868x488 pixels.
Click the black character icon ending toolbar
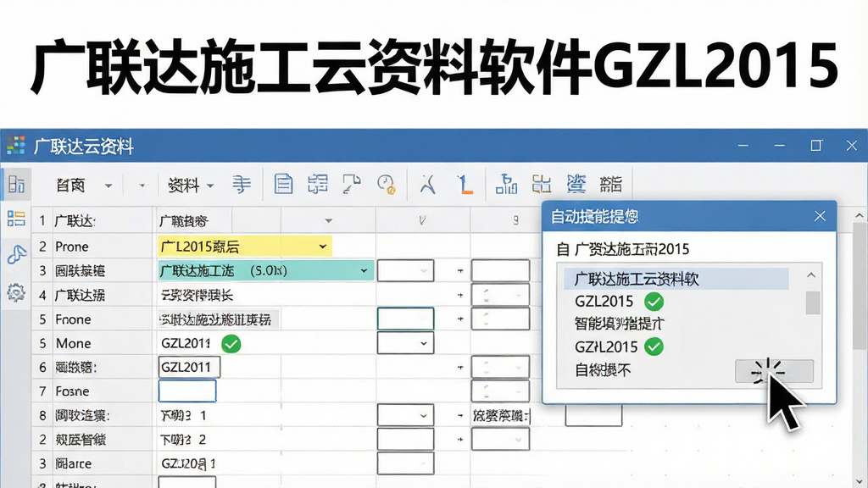coord(611,184)
